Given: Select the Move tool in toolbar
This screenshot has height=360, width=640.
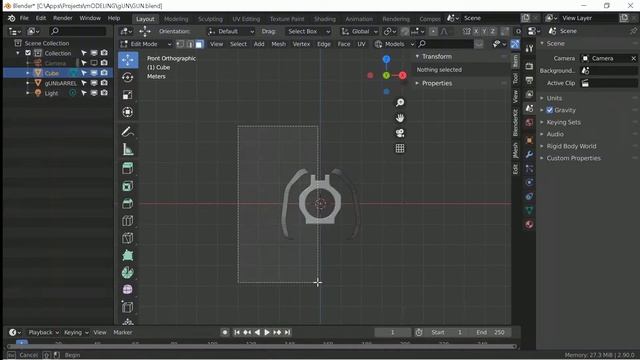Looking at the screenshot, I should click(128, 60).
